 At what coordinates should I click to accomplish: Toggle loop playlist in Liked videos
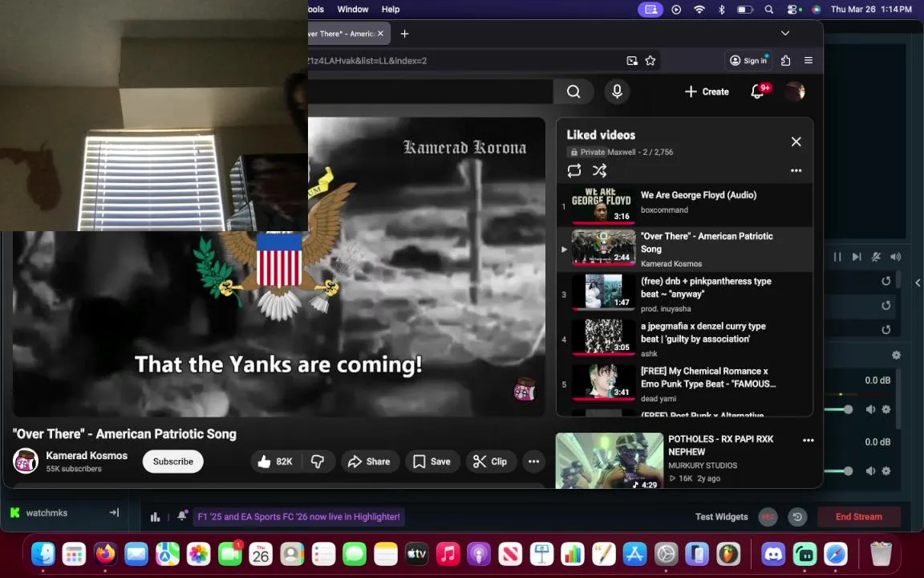[574, 170]
